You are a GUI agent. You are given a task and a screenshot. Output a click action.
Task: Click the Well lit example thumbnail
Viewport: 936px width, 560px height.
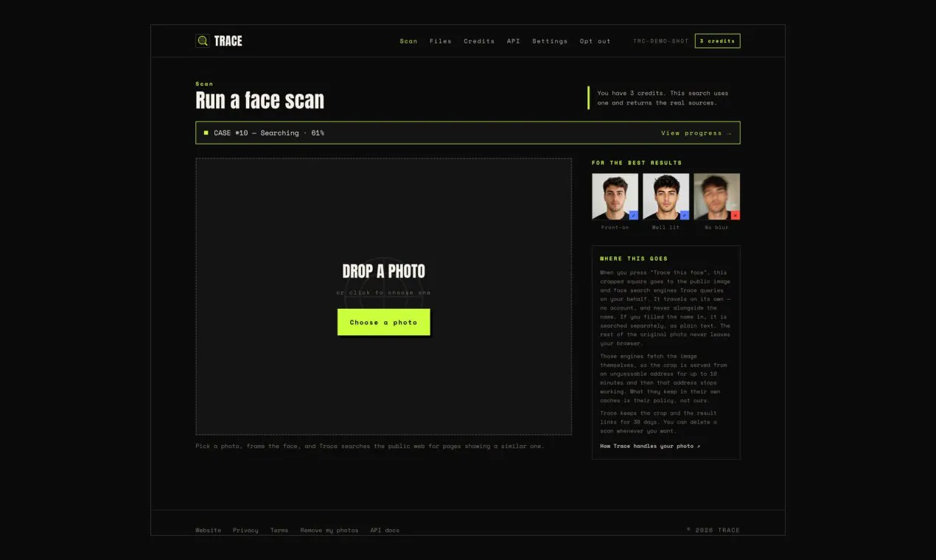666,197
